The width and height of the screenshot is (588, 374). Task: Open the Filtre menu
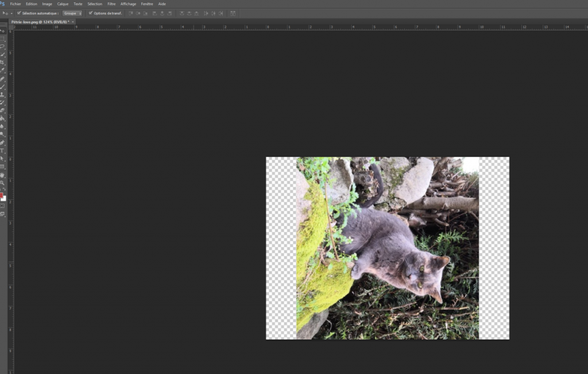click(x=111, y=4)
